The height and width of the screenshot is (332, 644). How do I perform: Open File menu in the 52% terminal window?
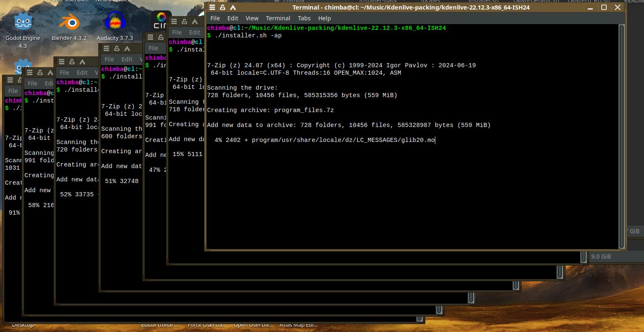tap(64, 73)
